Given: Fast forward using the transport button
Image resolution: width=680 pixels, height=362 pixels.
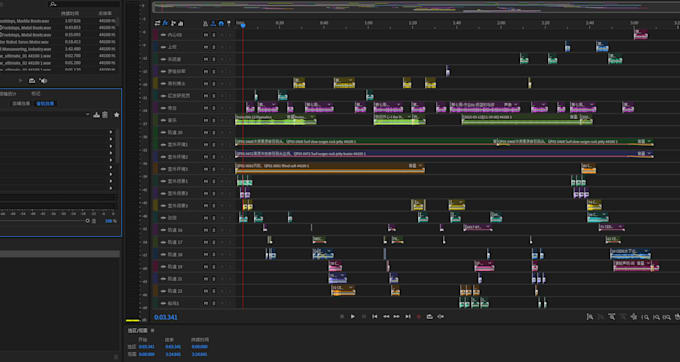Looking at the screenshot, I should (x=396, y=316).
